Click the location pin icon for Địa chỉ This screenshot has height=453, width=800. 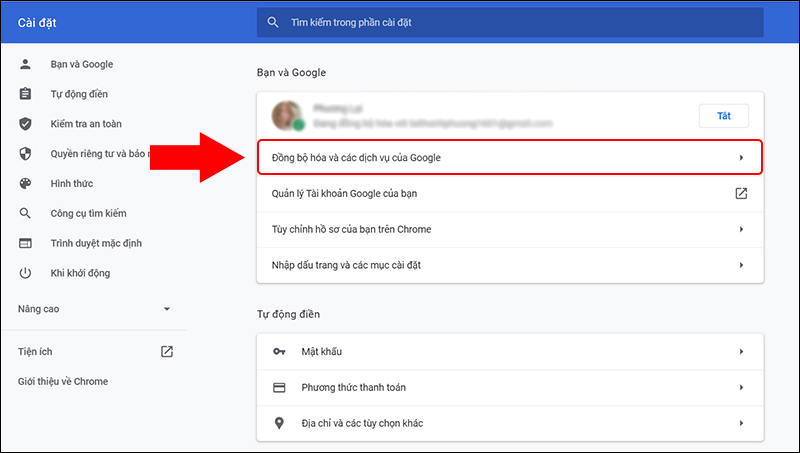click(x=279, y=423)
